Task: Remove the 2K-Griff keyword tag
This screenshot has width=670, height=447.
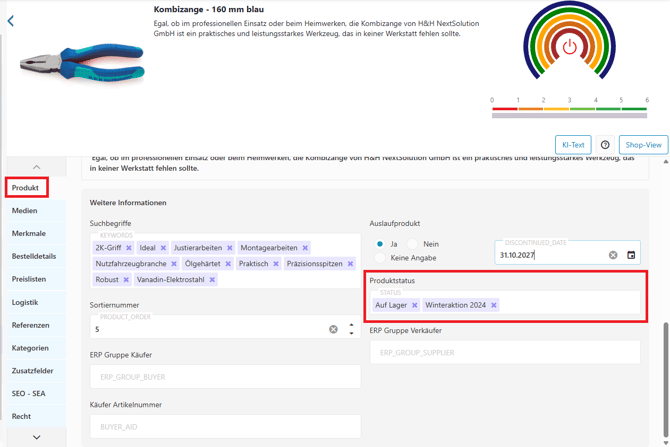Action: point(129,248)
